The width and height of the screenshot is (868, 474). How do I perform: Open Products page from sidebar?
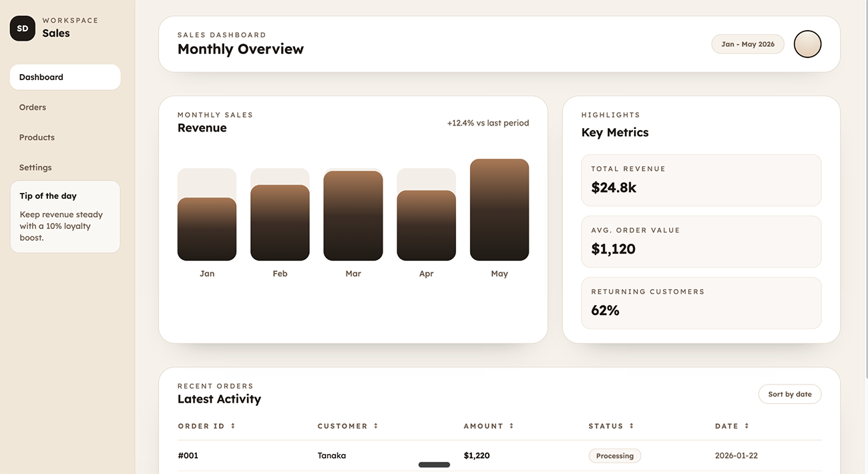[x=37, y=138]
